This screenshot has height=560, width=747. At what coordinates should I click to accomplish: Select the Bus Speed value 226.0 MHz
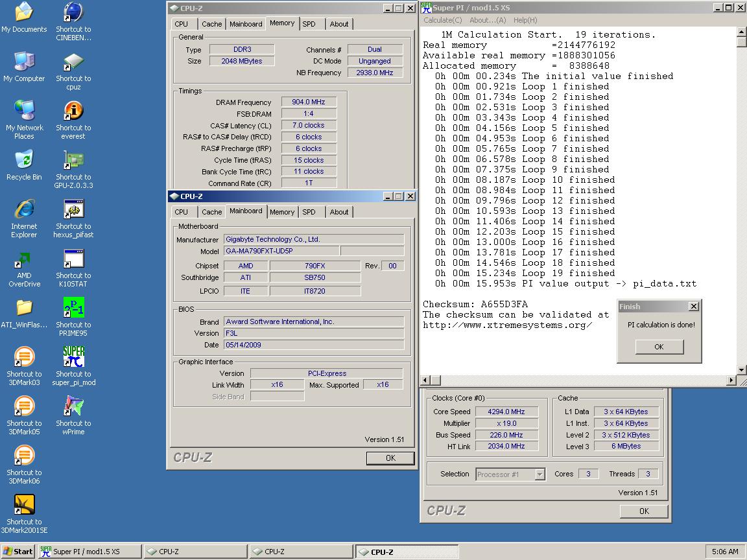tap(506, 436)
